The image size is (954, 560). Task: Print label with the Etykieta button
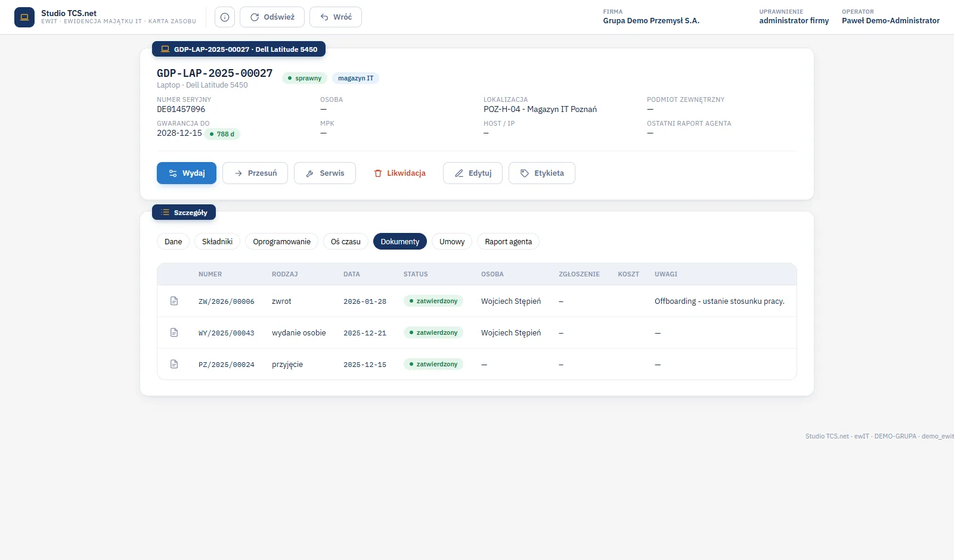[542, 173]
